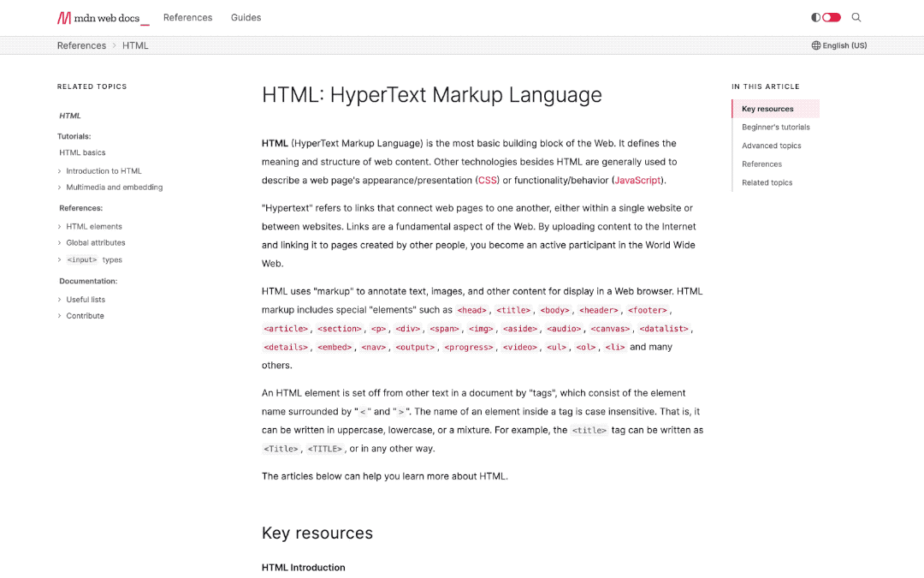Screen dimensions: 924x578
Task: Open the English (US) language selector
Action: [x=844, y=45]
